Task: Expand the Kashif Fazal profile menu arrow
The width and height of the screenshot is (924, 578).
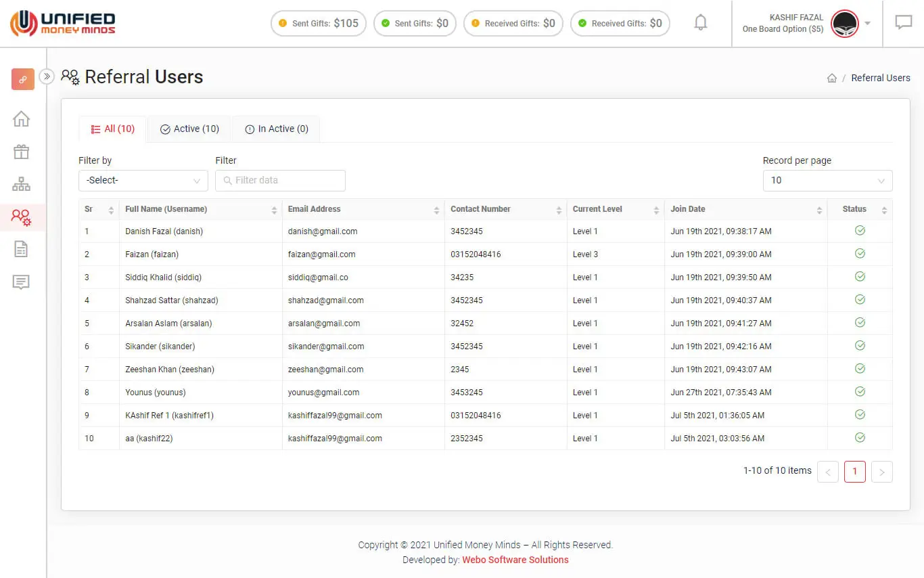Action: [x=868, y=23]
